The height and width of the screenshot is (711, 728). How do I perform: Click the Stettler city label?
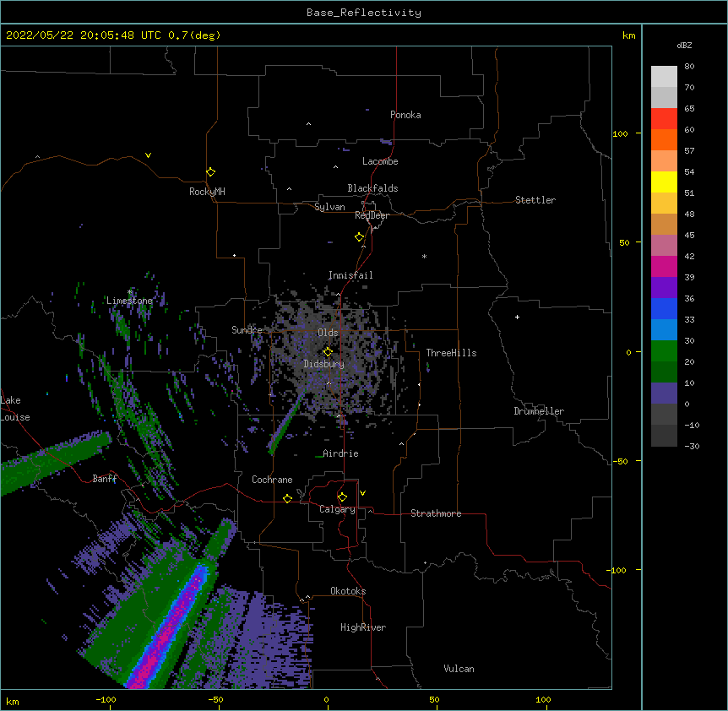click(535, 200)
